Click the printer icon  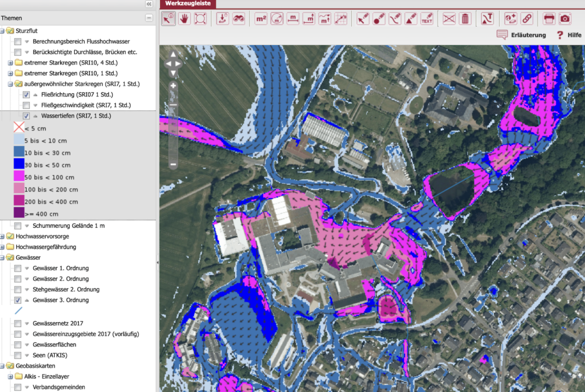(549, 19)
